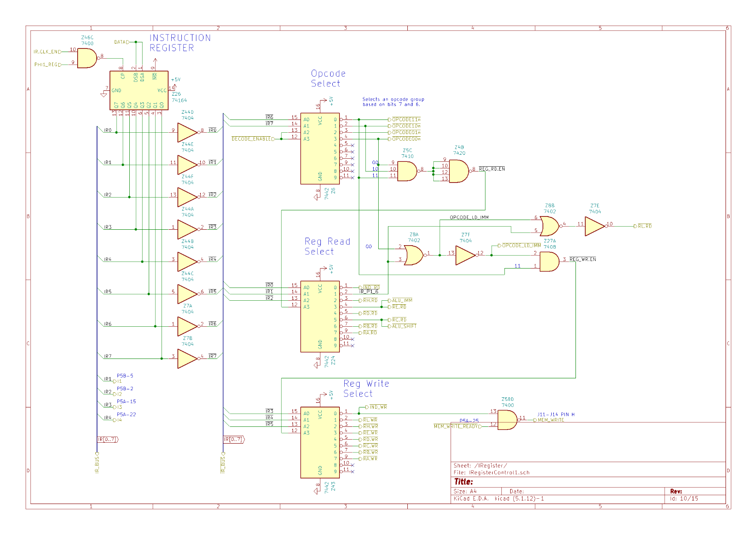
Task: Select the Z7E 7404 inverter driving RL.RD
Action: [x=594, y=226]
